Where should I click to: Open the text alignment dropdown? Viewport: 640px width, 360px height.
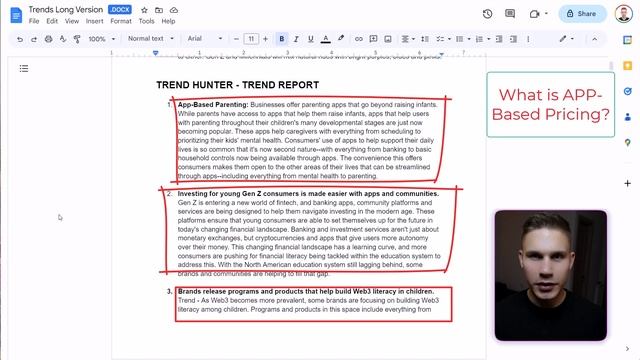[408, 39]
